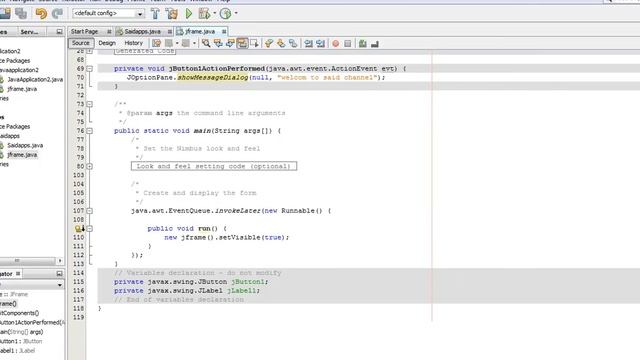Image resolution: width=640 pixels, height=360 pixels.
Task: Open the default config combo box
Action: pyautogui.click(x=108, y=13)
